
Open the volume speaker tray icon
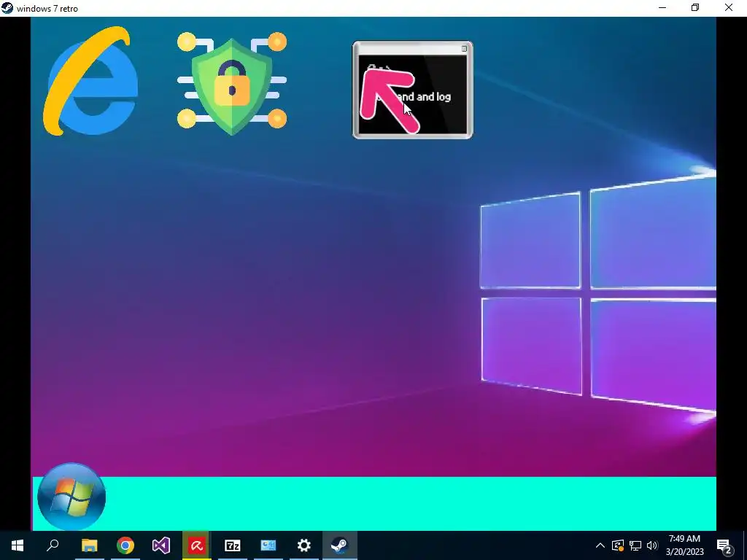point(652,545)
